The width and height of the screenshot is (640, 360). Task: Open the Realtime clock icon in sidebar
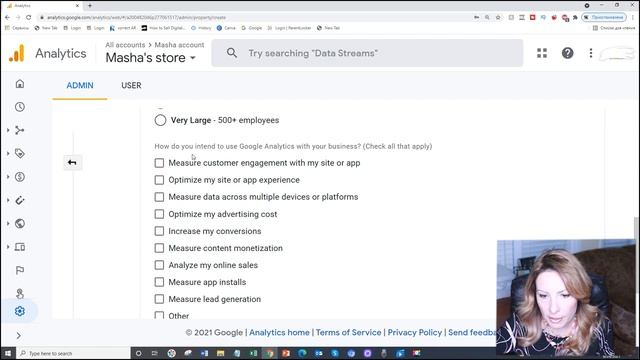(20, 107)
